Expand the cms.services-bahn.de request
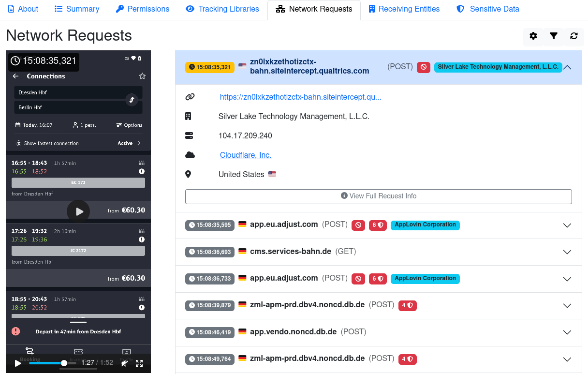 pos(567,252)
